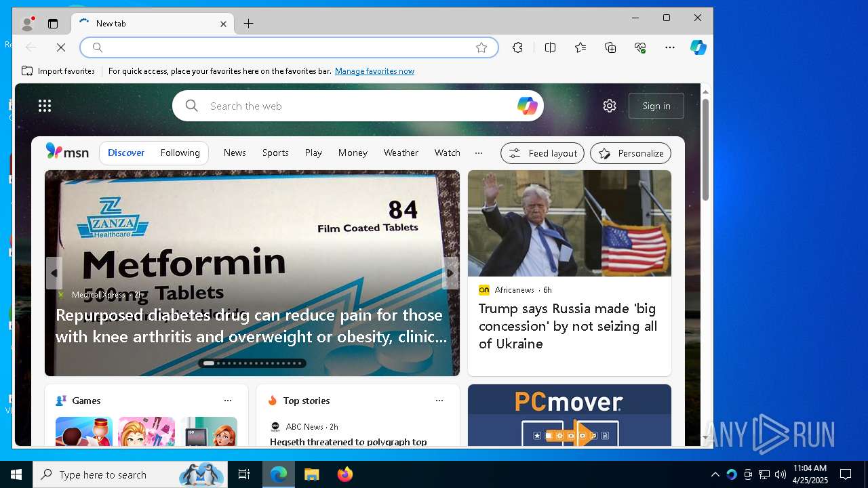Open the News section

click(235, 153)
